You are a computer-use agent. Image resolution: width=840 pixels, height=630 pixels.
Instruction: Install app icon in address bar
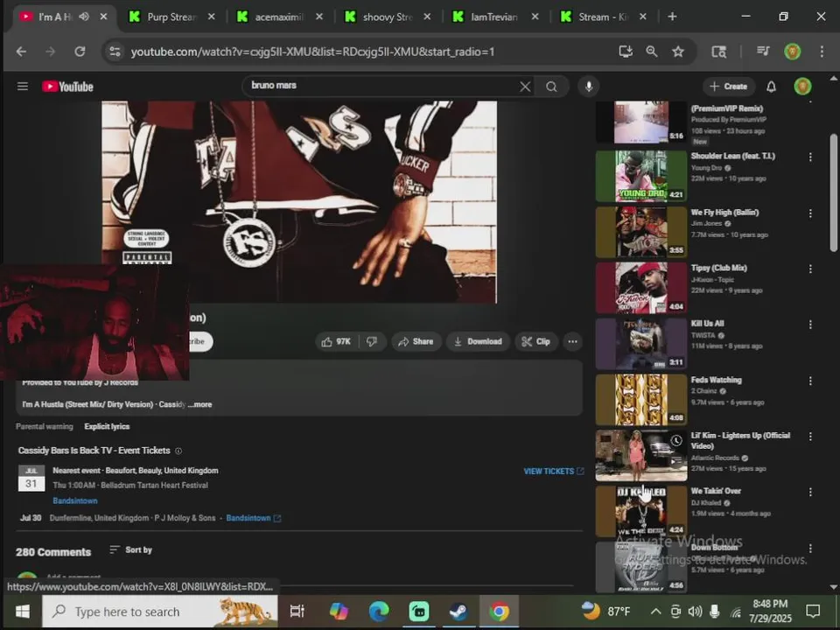(x=625, y=52)
